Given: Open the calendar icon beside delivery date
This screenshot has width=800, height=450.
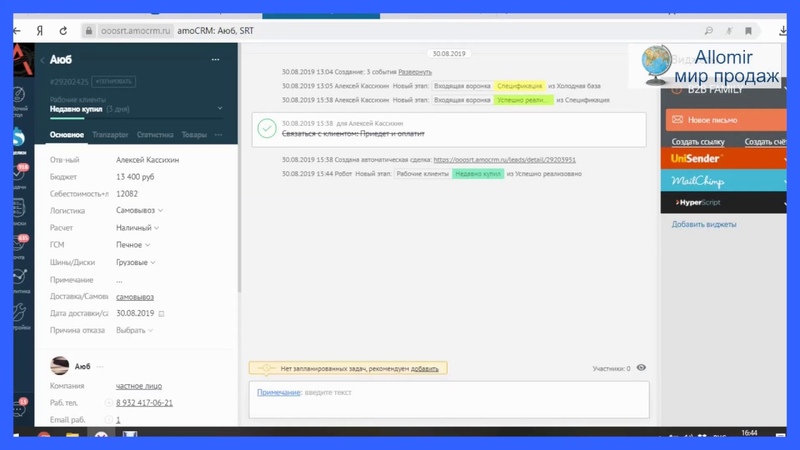Looking at the screenshot, I should 162,314.
